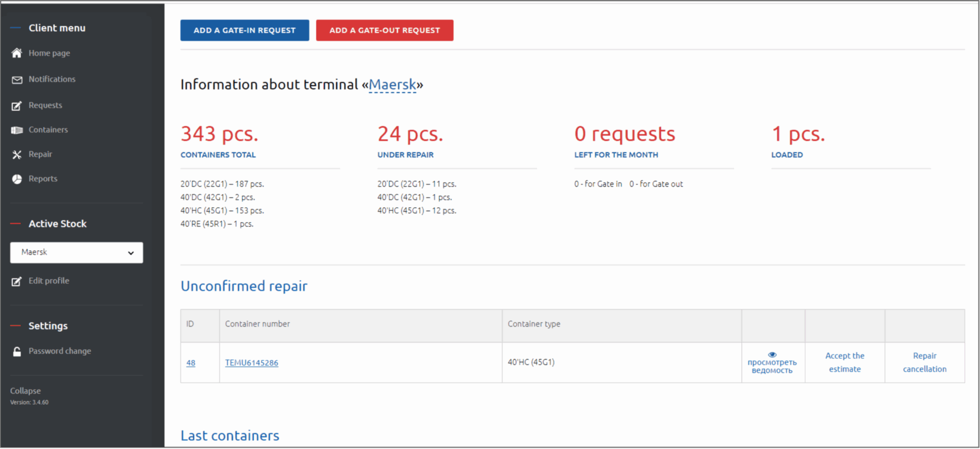The height and width of the screenshot is (449, 980).
Task: Click Accept the estimate
Action: (x=845, y=362)
